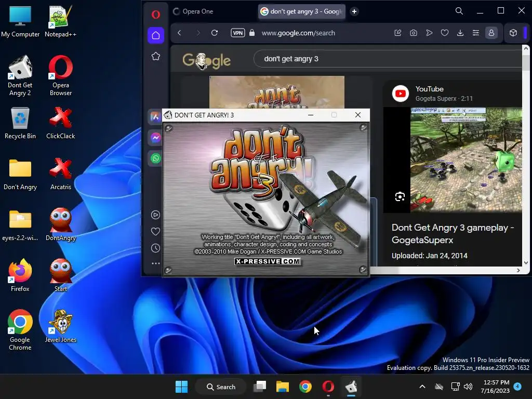The width and height of the screenshot is (532, 399).
Task: Click the Google logo
Action: click(x=206, y=61)
